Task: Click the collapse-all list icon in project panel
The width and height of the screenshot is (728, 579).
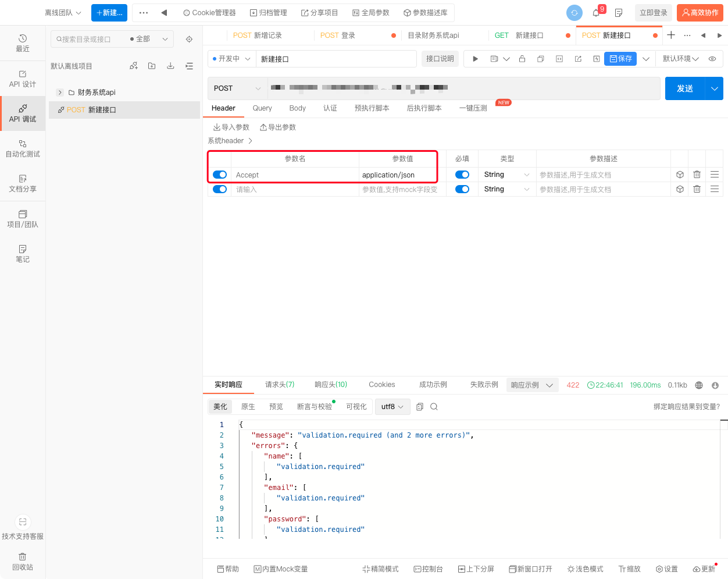Action: click(189, 66)
